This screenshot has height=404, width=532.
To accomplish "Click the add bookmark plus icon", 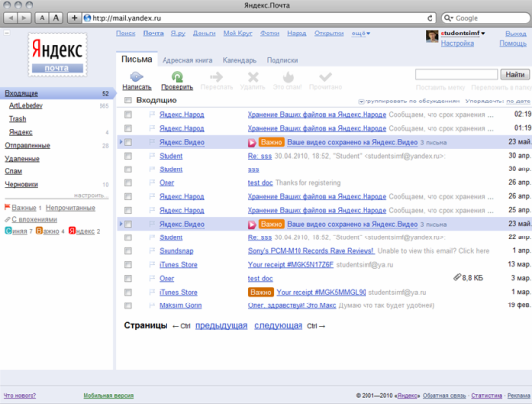I will click(x=74, y=18).
